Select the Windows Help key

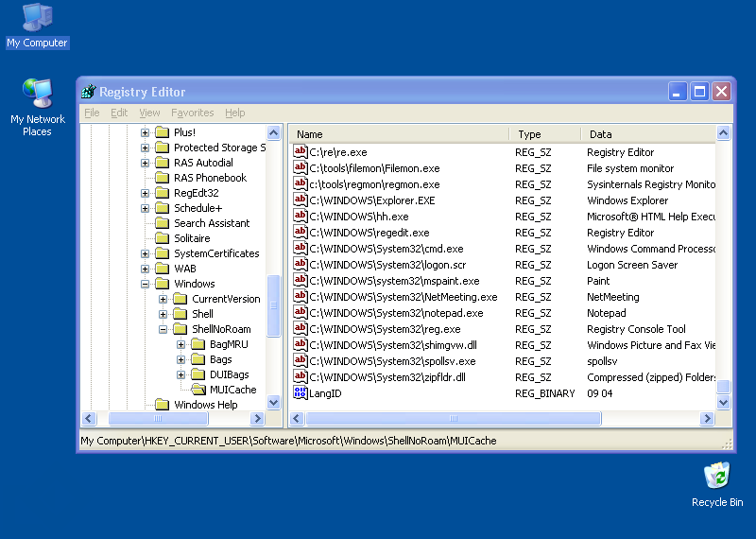205,405
